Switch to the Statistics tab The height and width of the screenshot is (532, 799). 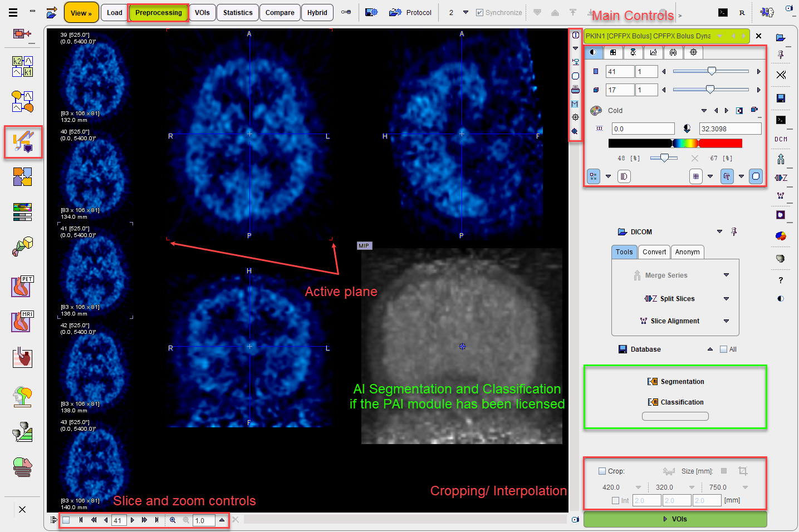(238, 12)
